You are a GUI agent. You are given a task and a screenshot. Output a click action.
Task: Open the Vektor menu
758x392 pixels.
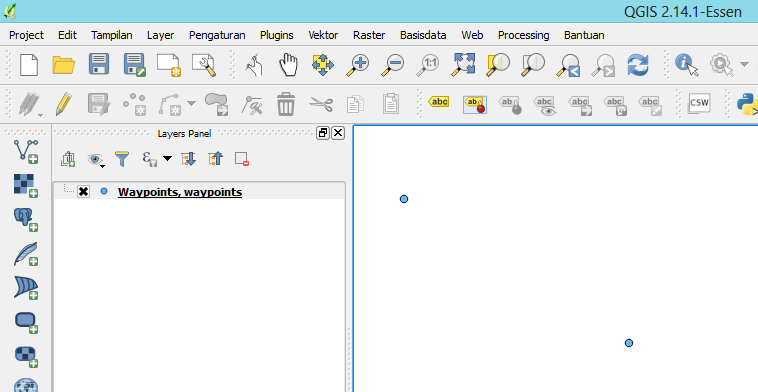pos(323,35)
